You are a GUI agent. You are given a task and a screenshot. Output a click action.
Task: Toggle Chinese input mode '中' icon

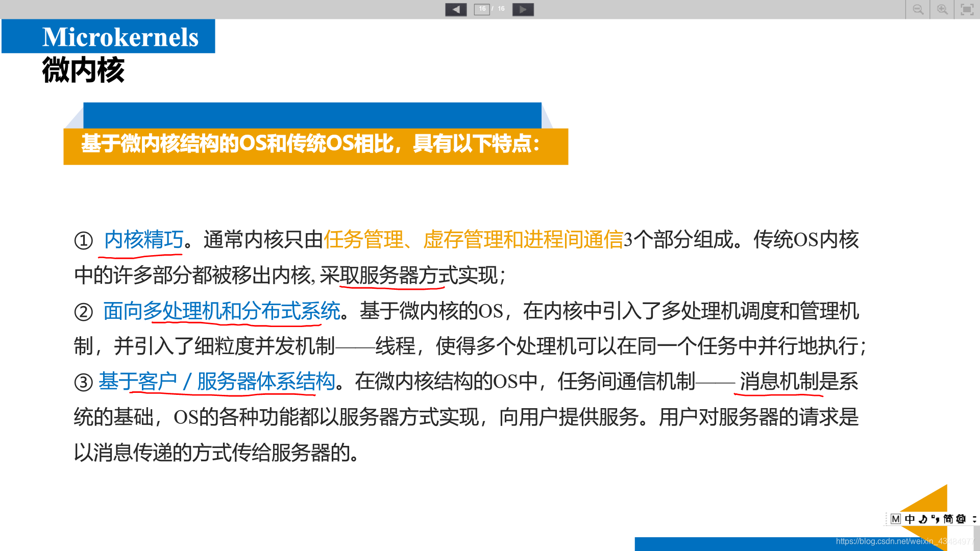click(x=910, y=519)
